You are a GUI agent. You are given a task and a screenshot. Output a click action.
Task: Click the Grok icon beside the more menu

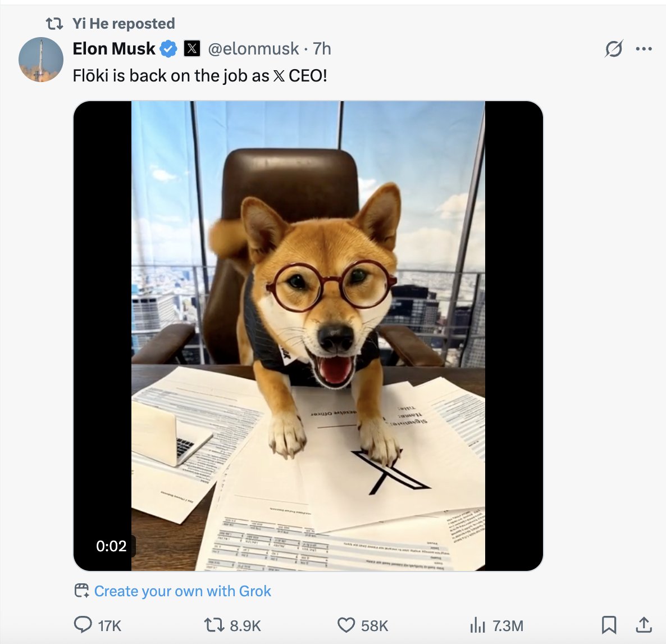point(614,49)
